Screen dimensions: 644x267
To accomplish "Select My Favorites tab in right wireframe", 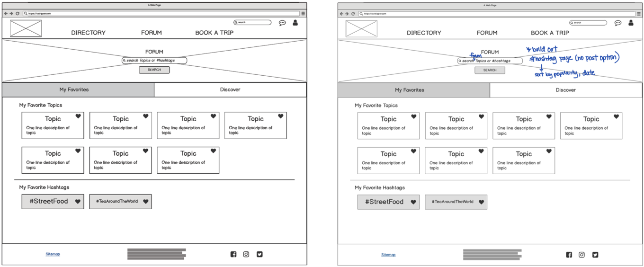I will point(414,90).
